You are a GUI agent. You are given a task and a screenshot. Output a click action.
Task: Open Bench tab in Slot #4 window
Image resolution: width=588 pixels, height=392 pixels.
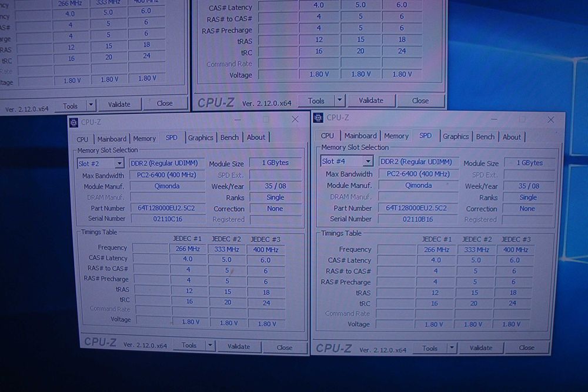485,137
